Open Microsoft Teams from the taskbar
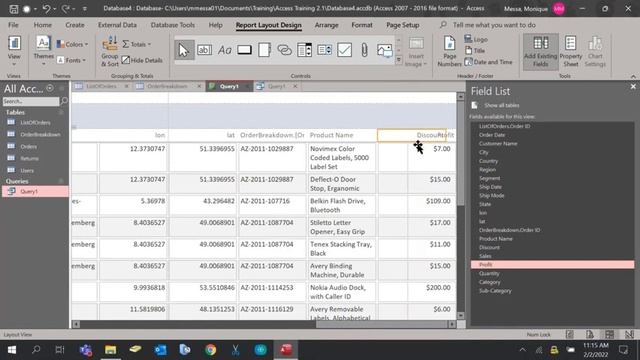The height and width of the screenshot is (360, 640). [x=85, y=350]
